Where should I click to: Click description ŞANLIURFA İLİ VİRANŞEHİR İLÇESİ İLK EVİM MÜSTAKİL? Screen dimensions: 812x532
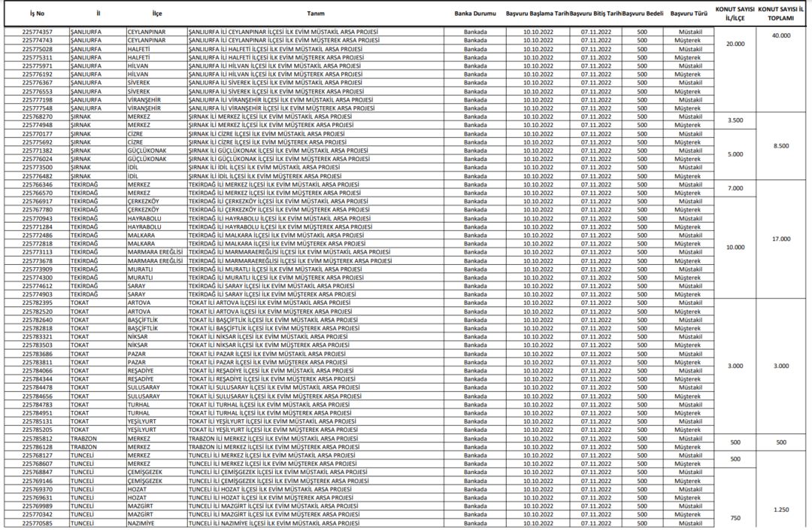click(280, 99)
